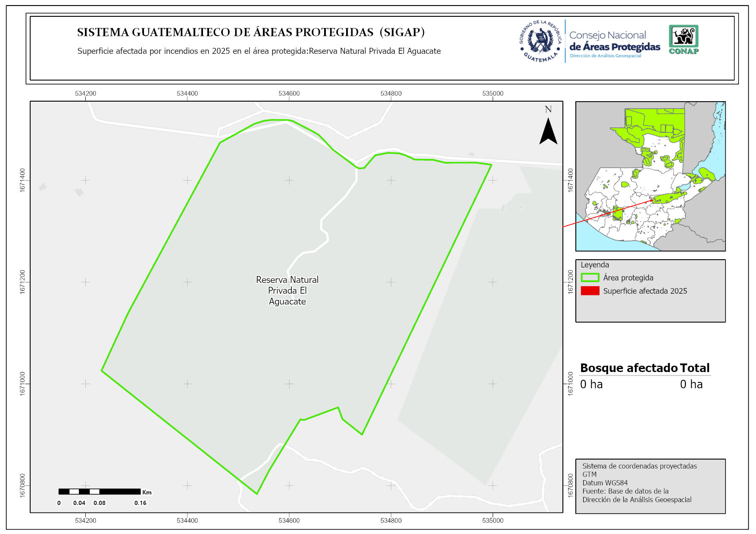Click the Dirección de Análisis Geoespacial tagline
The height and width of the screenshot is (534, 756).
(605, 56)
